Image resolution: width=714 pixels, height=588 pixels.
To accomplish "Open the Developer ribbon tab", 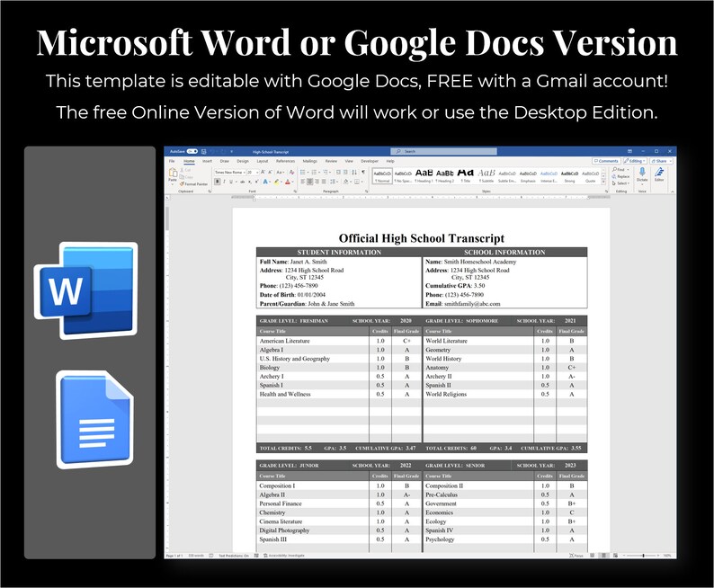I will (x=370, y=161).
